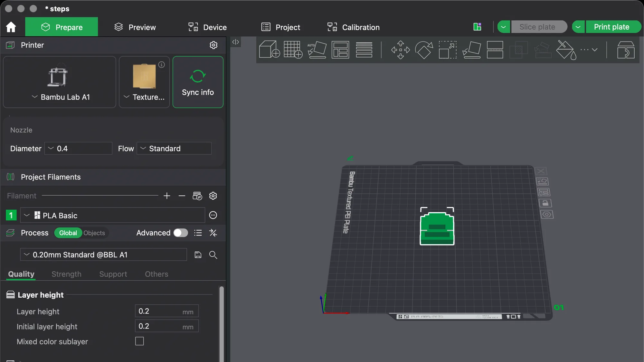Click the Layer height value field
644x362 pixels.
tap(167, 311)
